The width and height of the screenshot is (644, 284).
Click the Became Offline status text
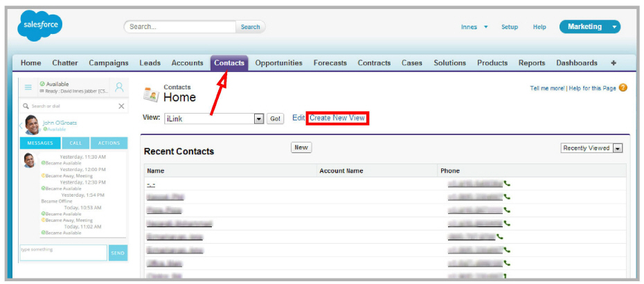tap(57, 202)
